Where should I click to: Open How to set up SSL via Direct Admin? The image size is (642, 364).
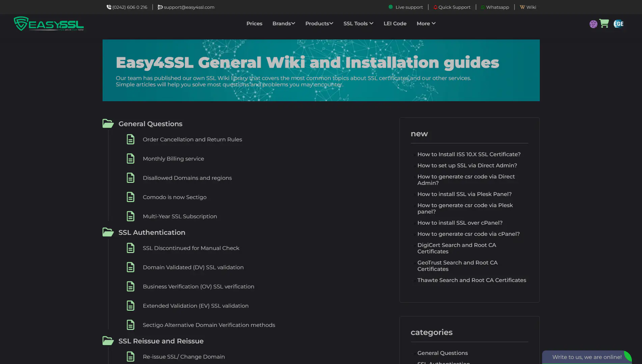tap(467, 165)
